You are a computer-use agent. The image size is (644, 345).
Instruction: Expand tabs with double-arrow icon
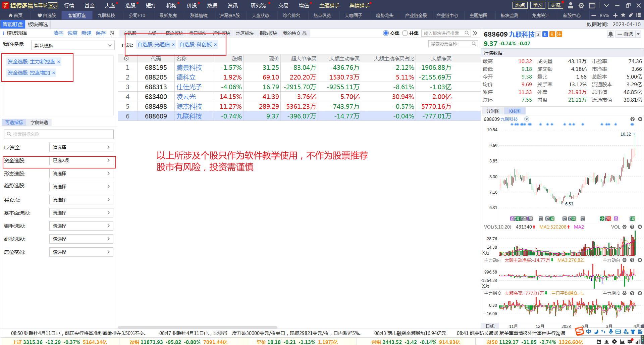pyautogui.click(x=475, y=33)
